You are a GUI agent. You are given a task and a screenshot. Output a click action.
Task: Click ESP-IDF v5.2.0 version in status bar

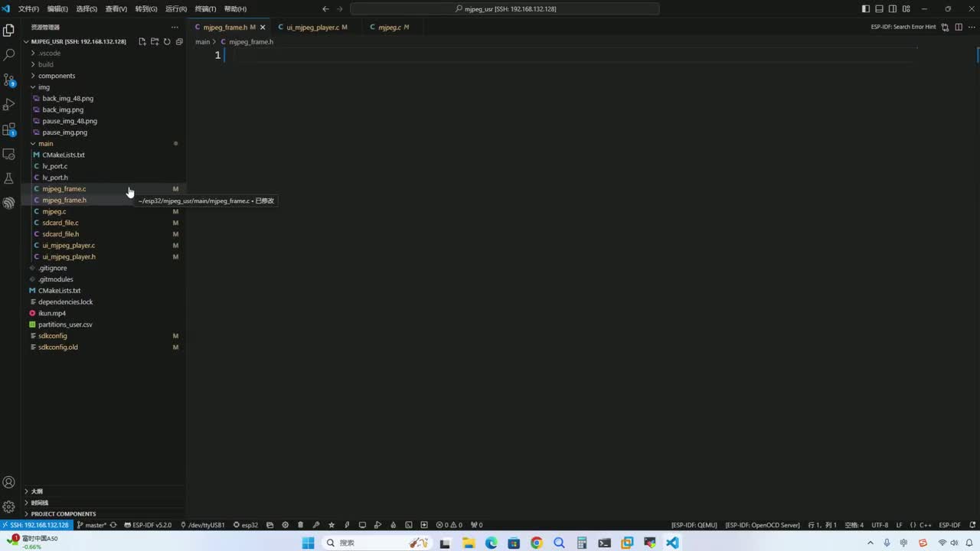pyautogui.click(x=149, y=525)
